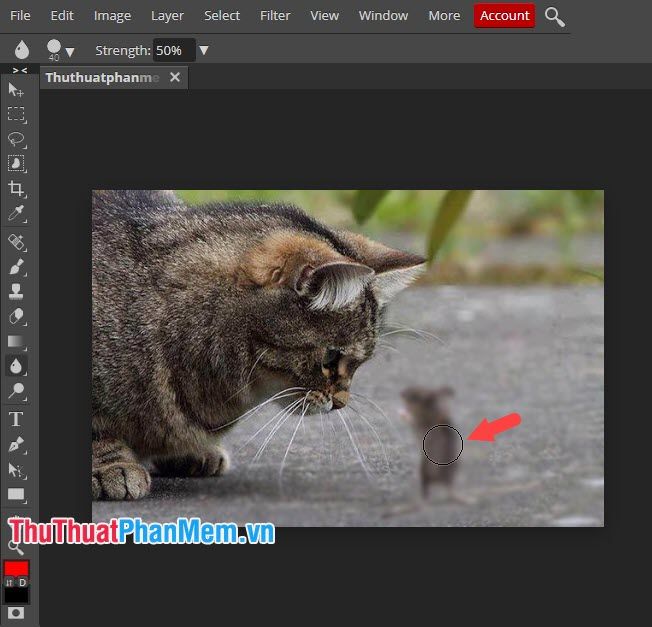Reset colors with the D button
The height and width of the screenshot is (627, 652).
[22, 583]
